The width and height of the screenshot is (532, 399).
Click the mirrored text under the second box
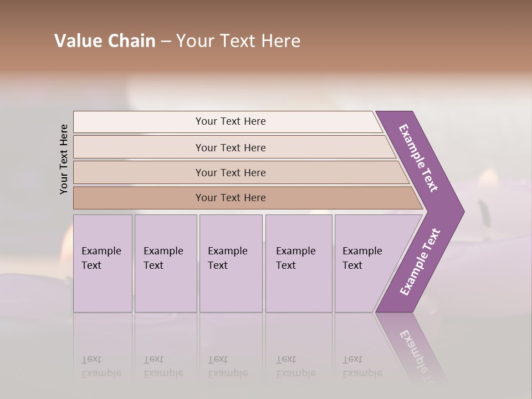163,366
